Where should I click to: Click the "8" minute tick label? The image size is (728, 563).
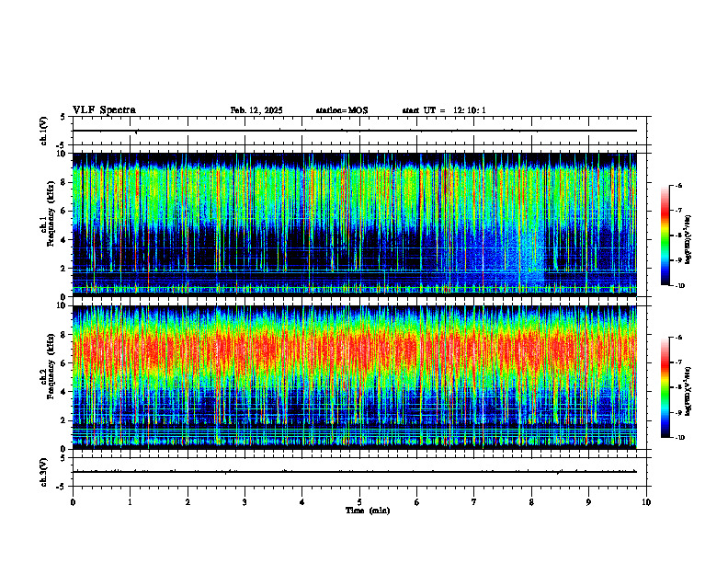coord(531,502)
